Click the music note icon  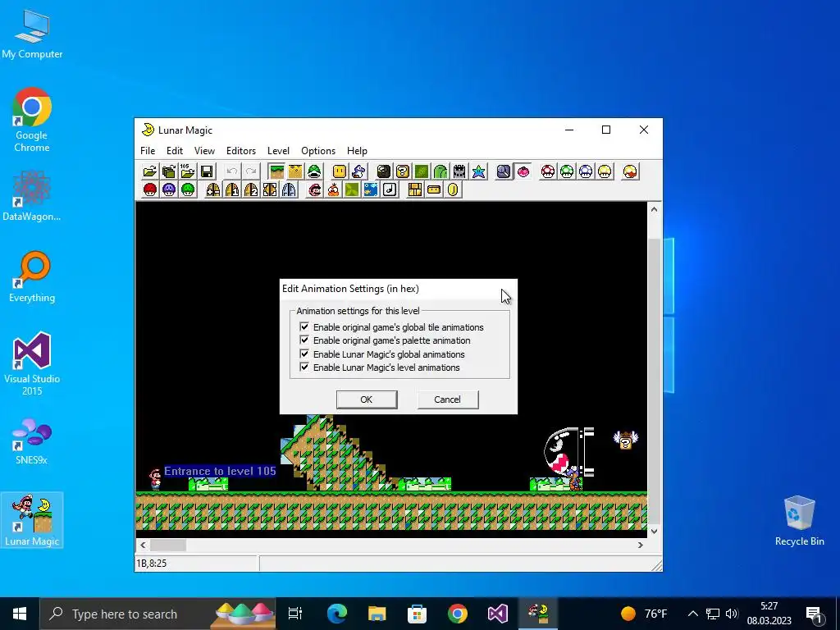coord(390,189)
